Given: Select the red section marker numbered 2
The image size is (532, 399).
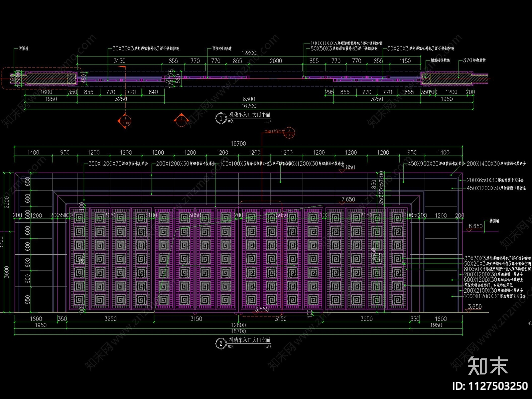Looking at the screenshot, I should [181, 120].
